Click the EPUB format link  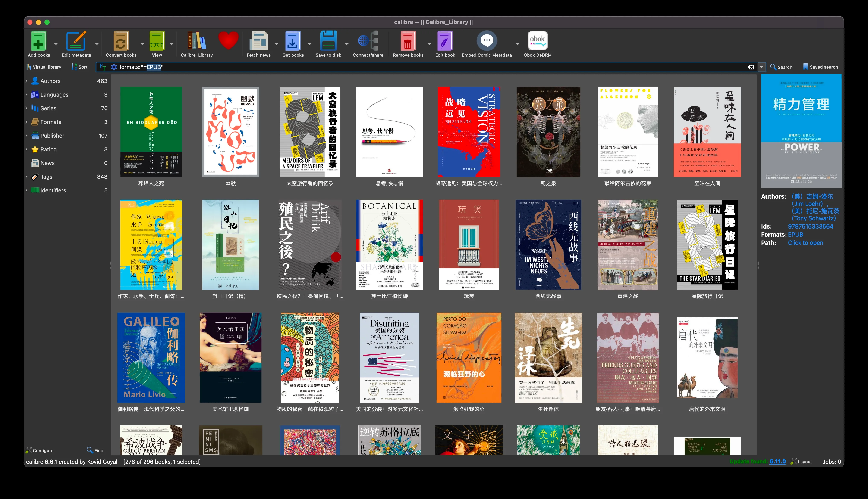pos(795,235)
